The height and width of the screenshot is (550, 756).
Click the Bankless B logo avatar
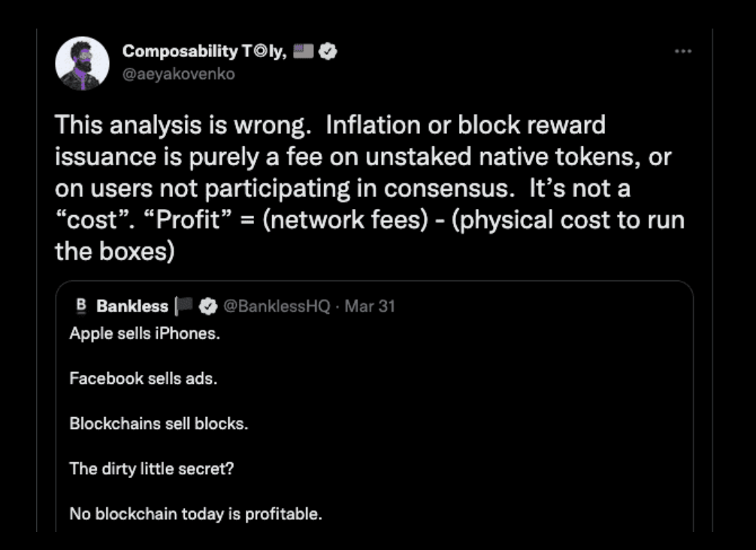[x=81, y=306]
